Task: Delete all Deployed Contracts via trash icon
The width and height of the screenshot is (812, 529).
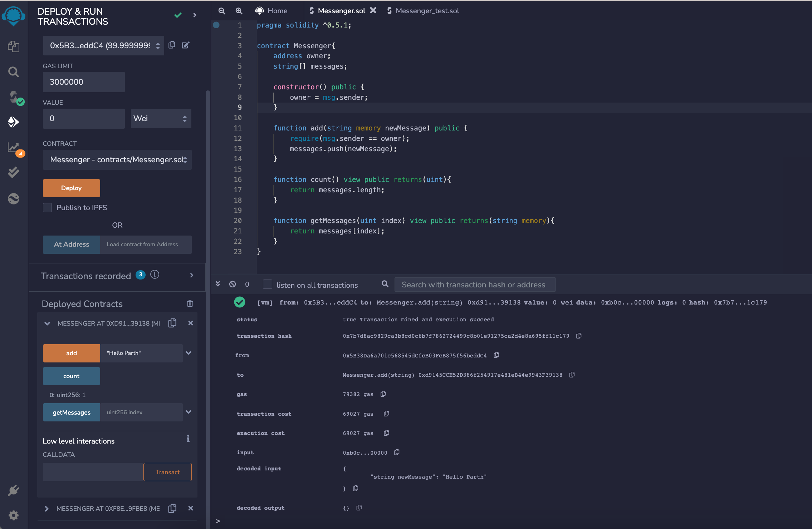Action: [x=190, y=303]
